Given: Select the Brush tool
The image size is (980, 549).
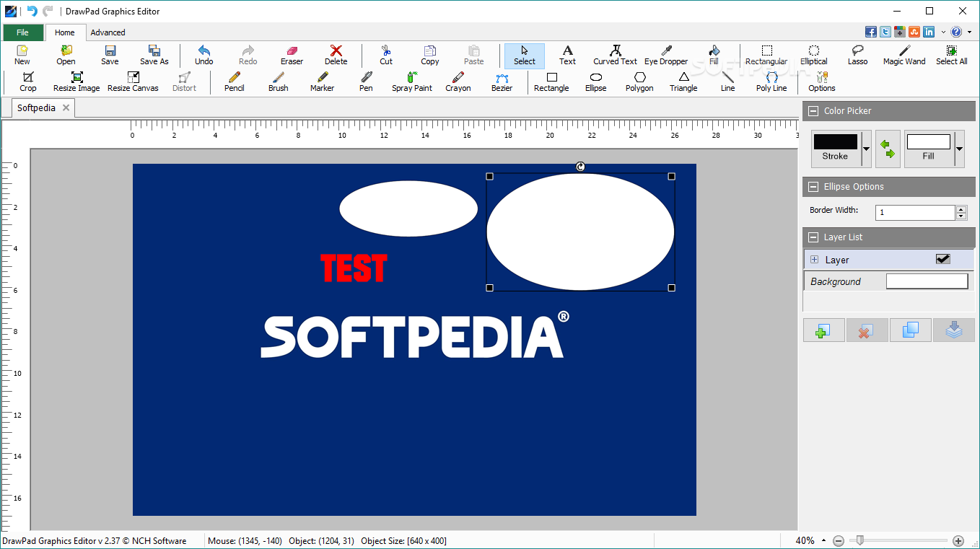Looking at the screenshot, I should coord(279,82).
